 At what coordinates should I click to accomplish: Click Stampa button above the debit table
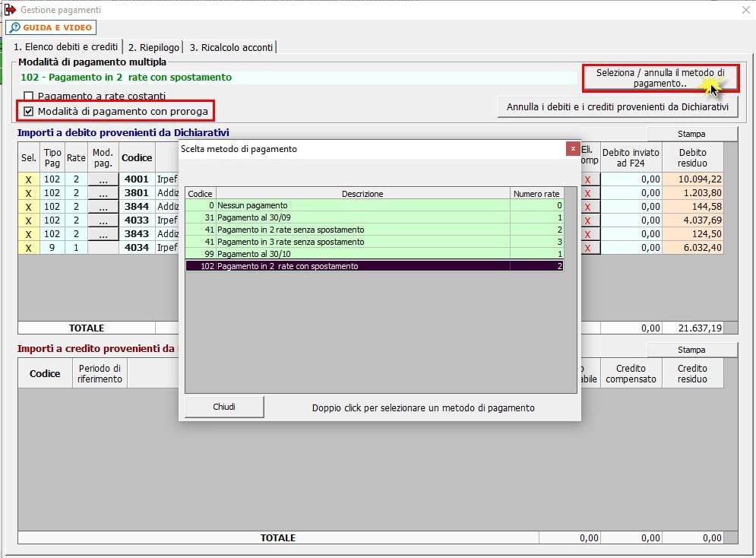691,134
